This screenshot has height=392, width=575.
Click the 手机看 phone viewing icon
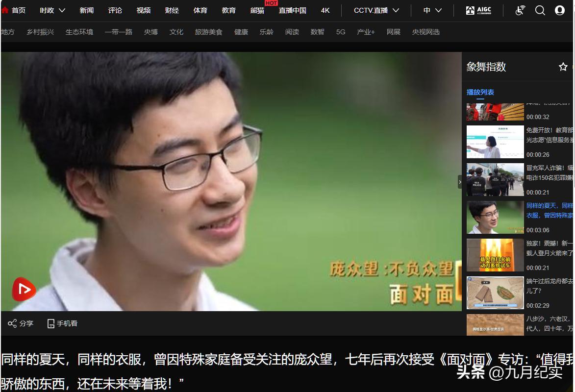click(x=50, y=323)
